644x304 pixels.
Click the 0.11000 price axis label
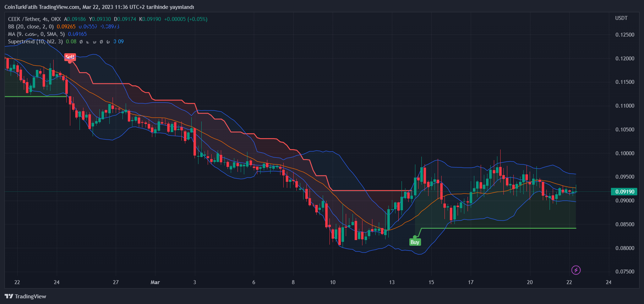[x=625, y=106]
